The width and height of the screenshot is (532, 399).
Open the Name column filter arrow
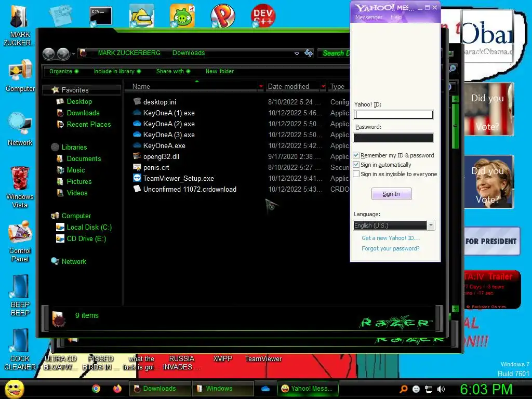[x=261, y=87]
